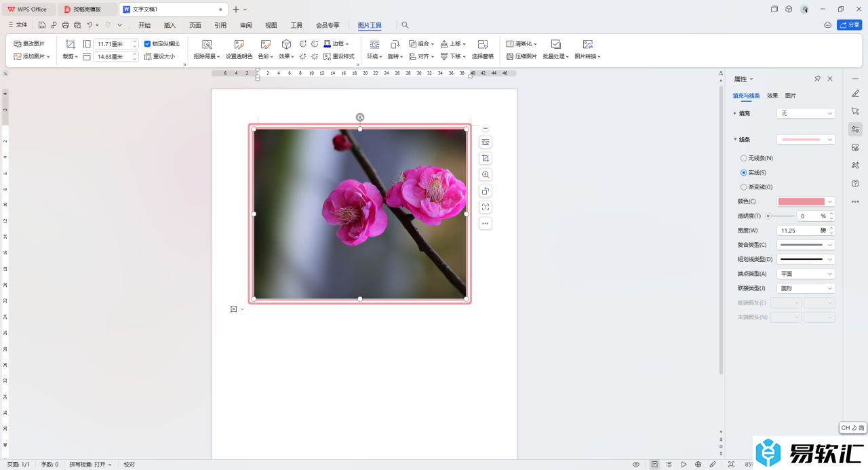868x470 pixels.
Task: Pin the 属性 properties panel
Action: tap(817, 79)
